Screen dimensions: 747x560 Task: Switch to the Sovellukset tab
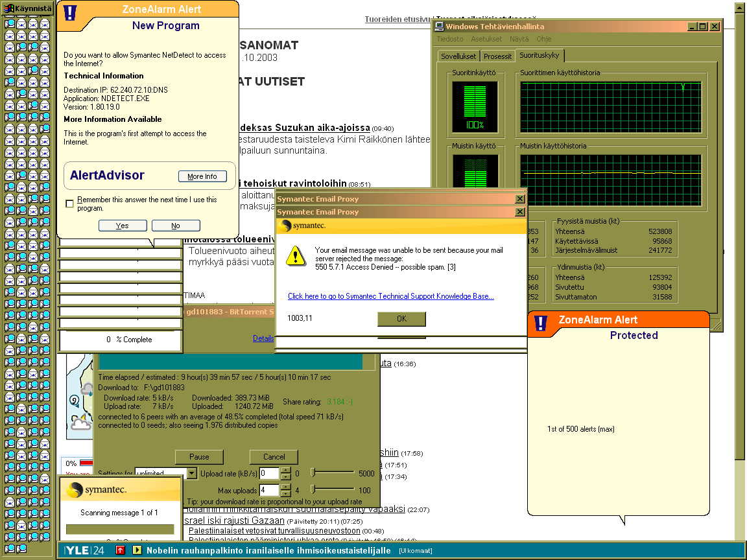click(x=458, y=56)
